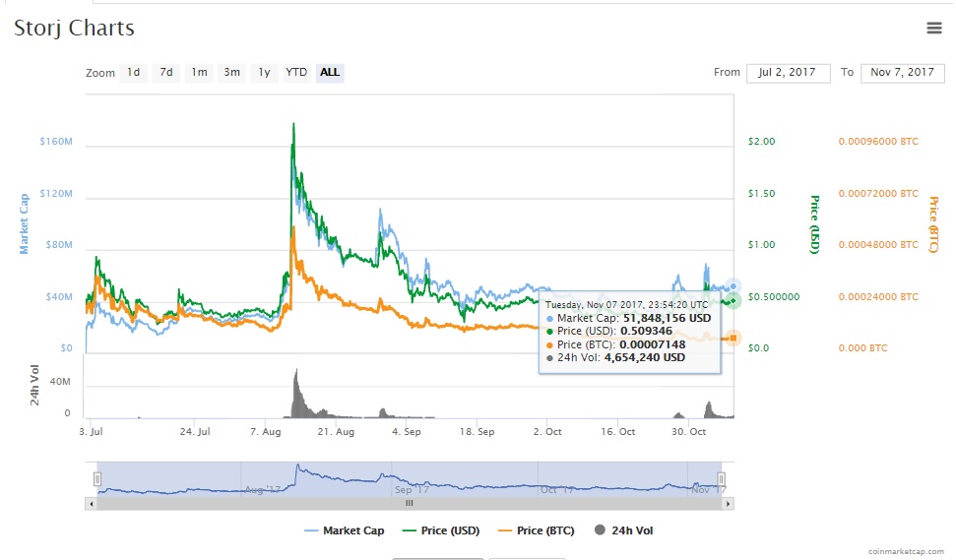Click the 30. Oct date label
Image resolution: width=956 pixels, height=560 pixels.
pyautogui.click(x=689, y=432)
